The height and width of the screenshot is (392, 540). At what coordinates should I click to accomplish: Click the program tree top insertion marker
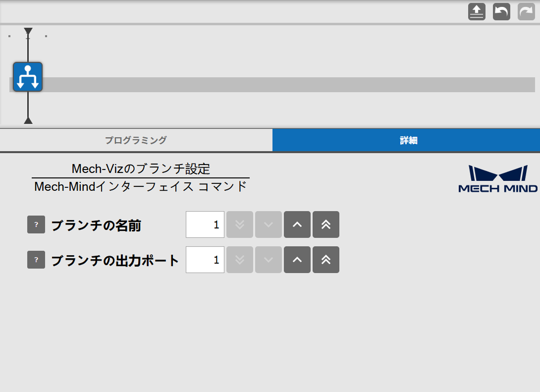click(28, 31)
